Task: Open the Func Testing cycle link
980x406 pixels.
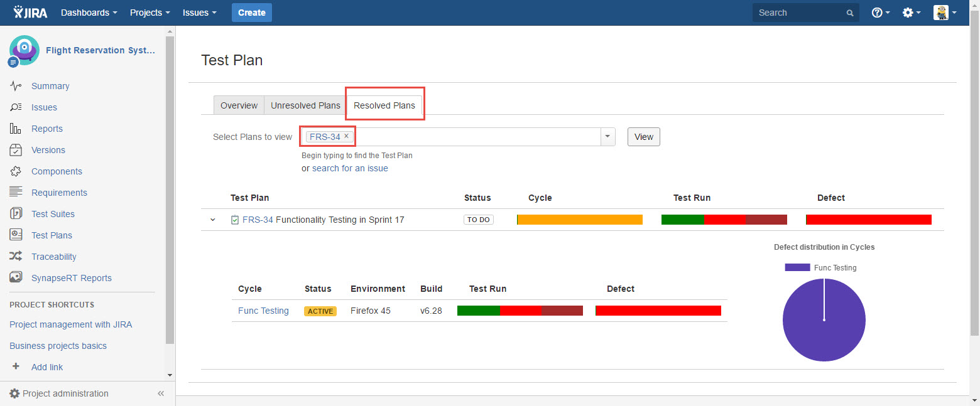Action: [x=263, y=311]
